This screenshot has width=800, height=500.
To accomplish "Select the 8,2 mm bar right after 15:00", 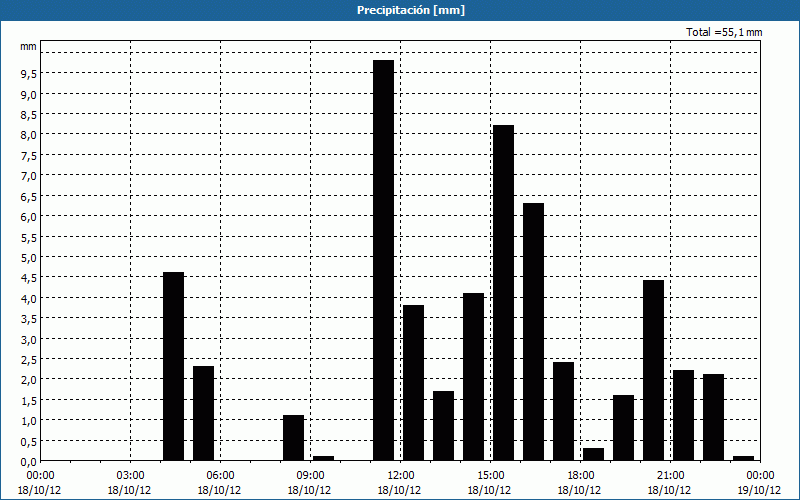I will [x=504, y=293].
